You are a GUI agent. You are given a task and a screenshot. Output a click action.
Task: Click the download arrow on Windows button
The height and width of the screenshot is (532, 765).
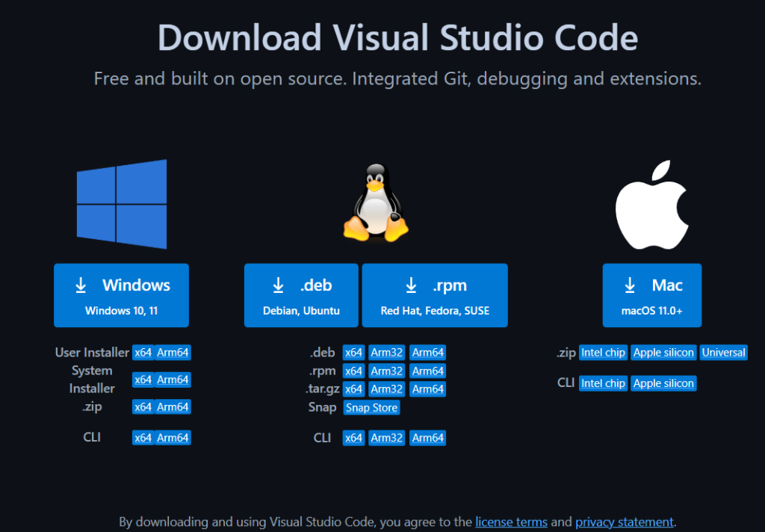tap(81, 285)
